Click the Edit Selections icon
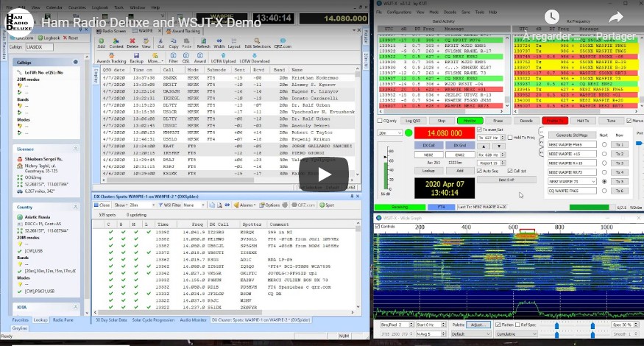This screenshot has width=644, height=346. tap(258, 43)
